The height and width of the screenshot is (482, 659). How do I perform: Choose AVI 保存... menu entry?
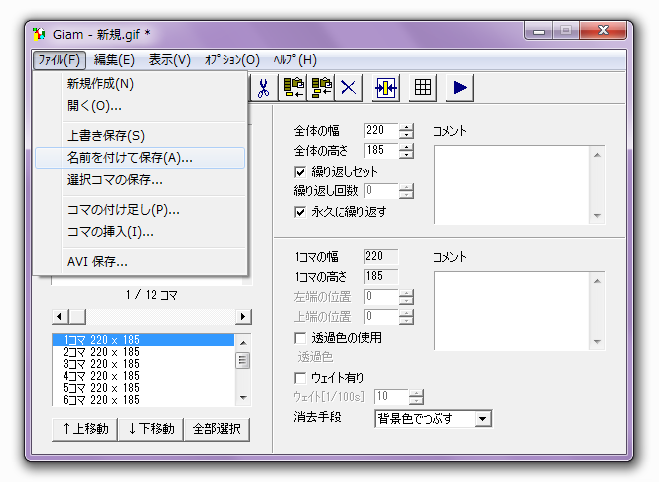point(140,262)
